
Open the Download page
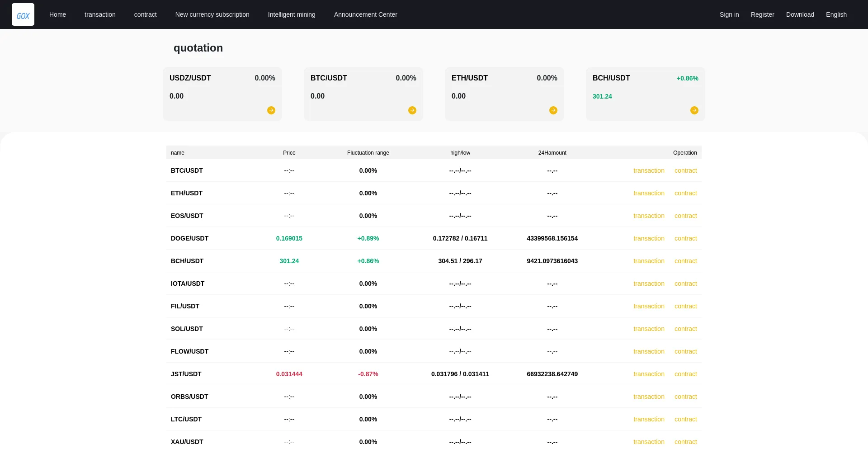point(800,14)
